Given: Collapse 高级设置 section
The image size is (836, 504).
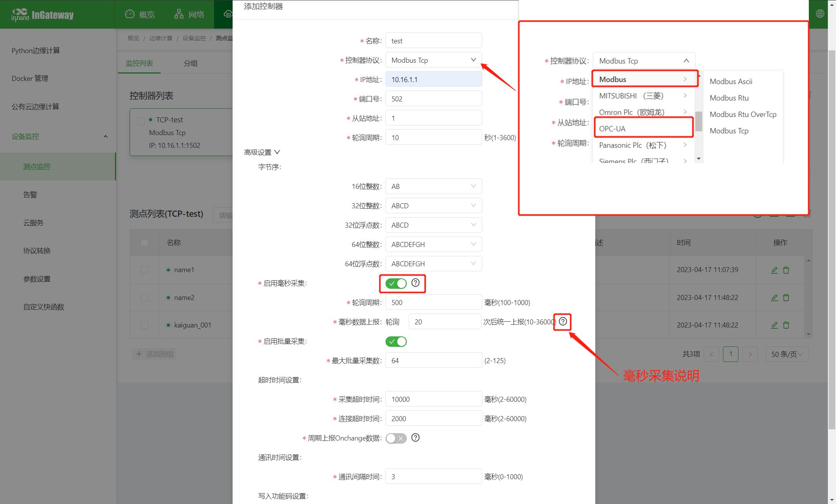Looking at the screenshot, I should point(262,152).
